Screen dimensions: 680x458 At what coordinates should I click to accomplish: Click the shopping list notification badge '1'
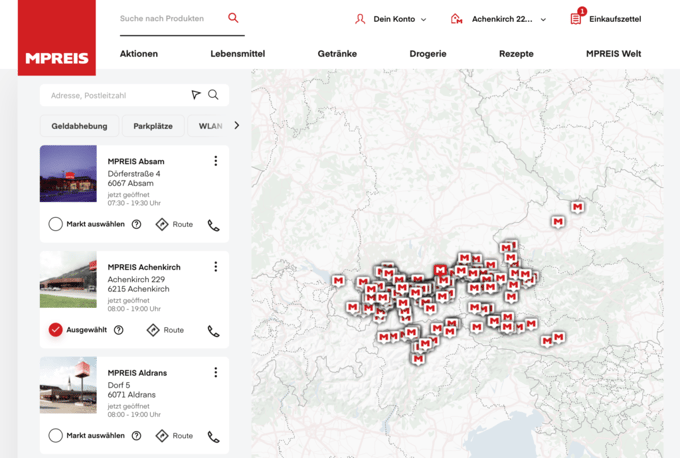point(582,11)
